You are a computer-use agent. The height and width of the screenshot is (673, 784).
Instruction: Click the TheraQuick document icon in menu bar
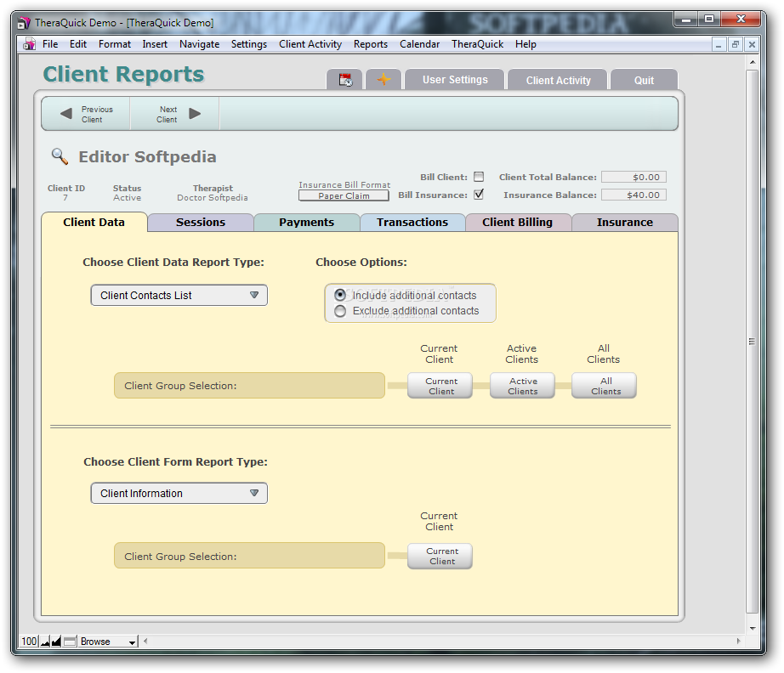pos(29,44)
